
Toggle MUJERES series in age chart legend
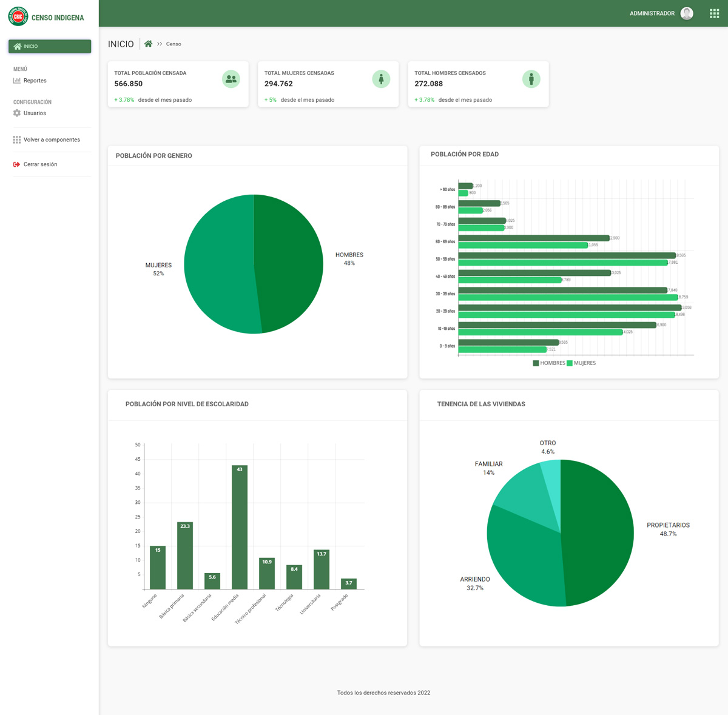[581, 363]
